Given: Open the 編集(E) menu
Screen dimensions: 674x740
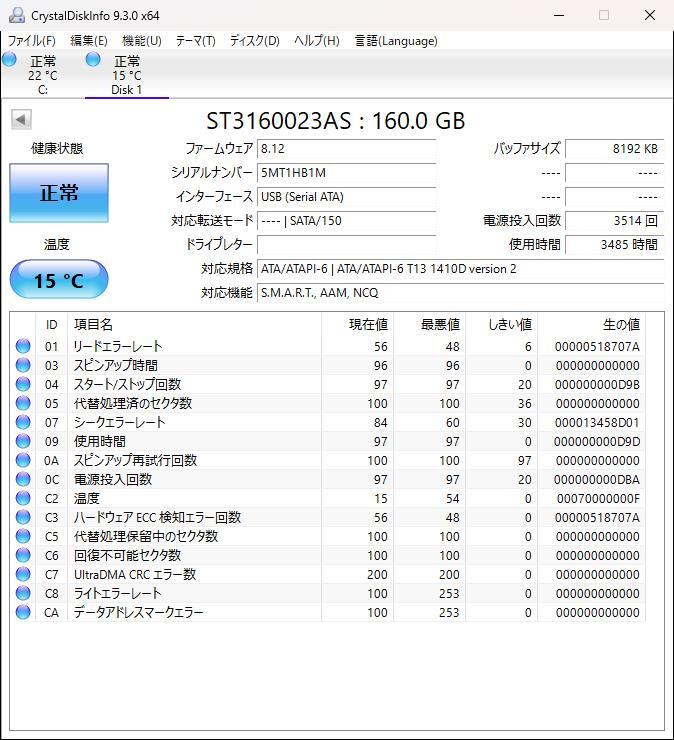Looking at the screenshot, I should 89,41.
